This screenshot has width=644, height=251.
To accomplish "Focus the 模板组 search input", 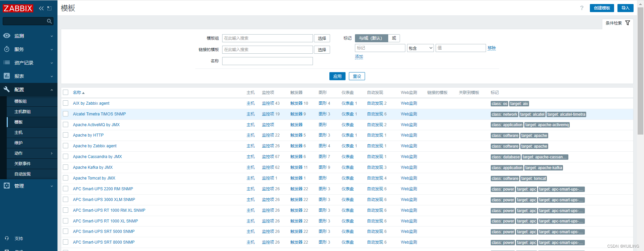I will (x=268, y=38).
